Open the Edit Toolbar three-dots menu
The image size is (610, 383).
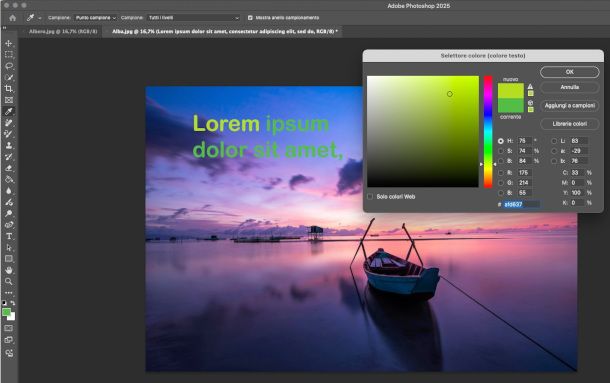pyautogui.click(x=9, y=293)
